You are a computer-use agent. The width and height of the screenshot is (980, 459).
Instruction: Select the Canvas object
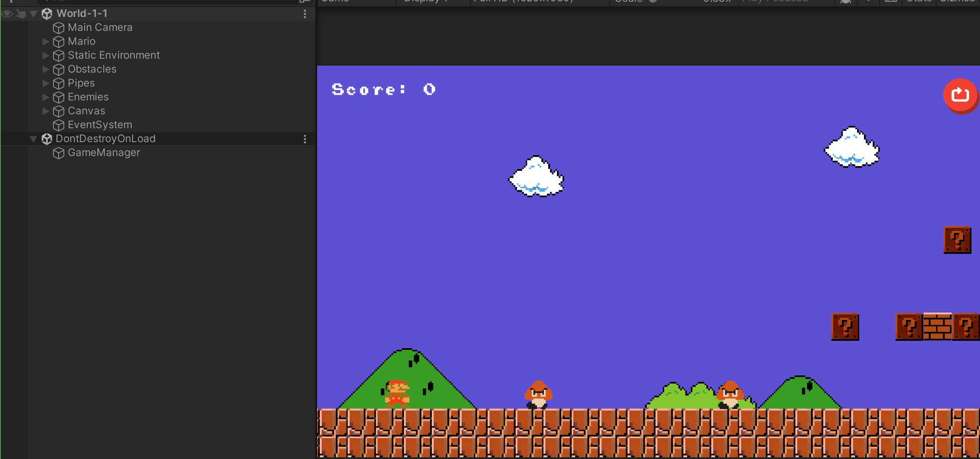point(86,111)
